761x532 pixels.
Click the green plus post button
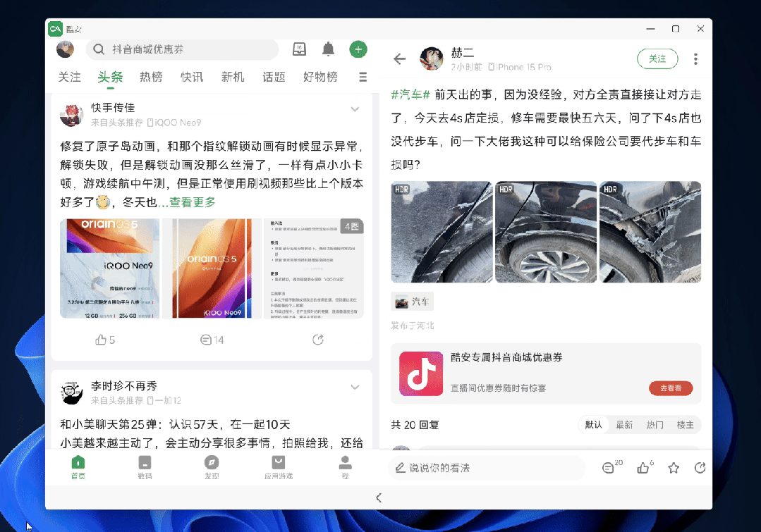coord(358,49)
